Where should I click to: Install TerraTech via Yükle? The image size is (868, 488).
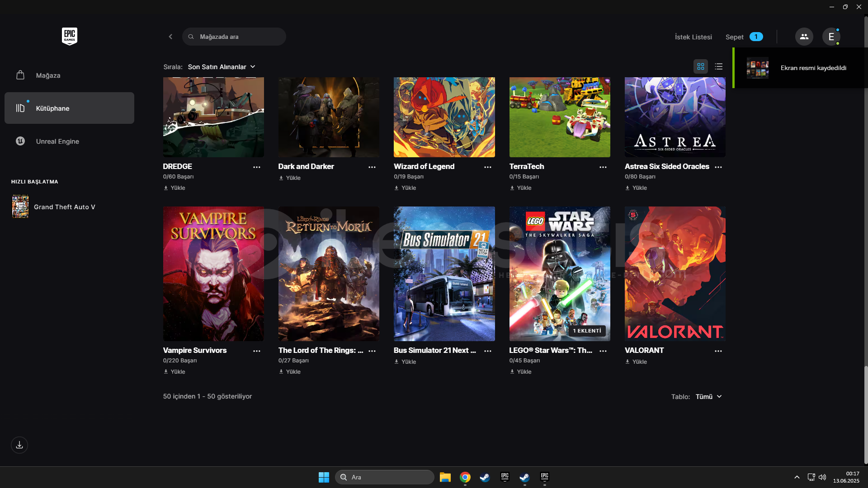coord(521,188)
